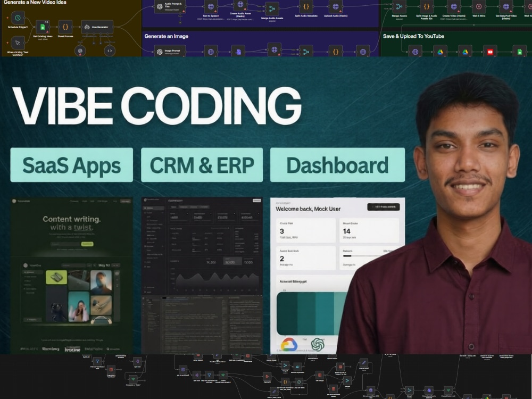Screen dimensions: 532x399
Task: Open the Create Video (Hedra) node
Action: coord(453,6)
